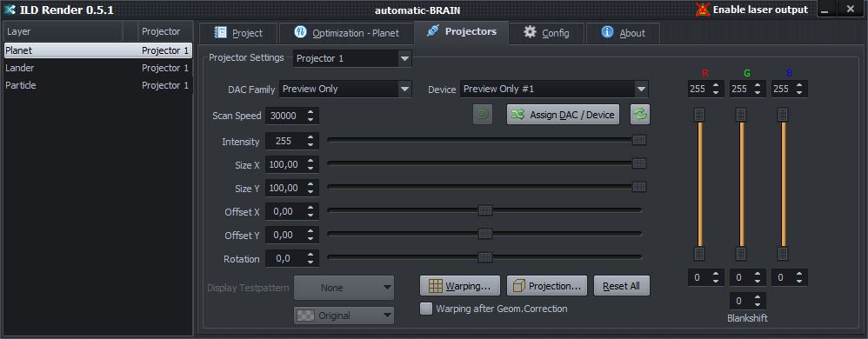The image size is (868, 339).
Task: Decrease Intensity with the down arrow
Action: [310, 145]
